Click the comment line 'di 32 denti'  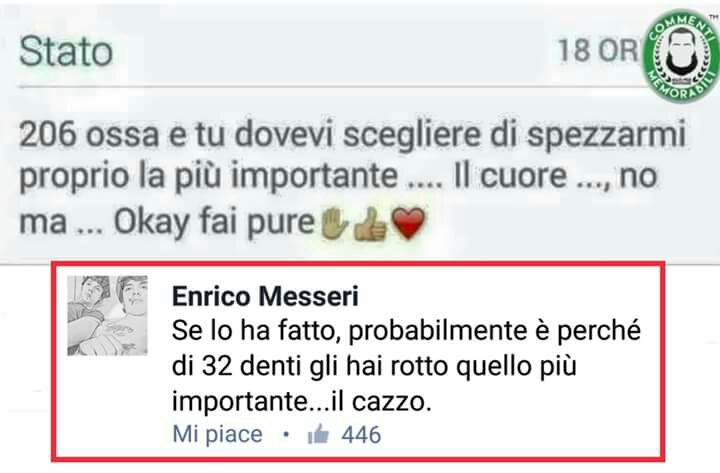(374, 366)
